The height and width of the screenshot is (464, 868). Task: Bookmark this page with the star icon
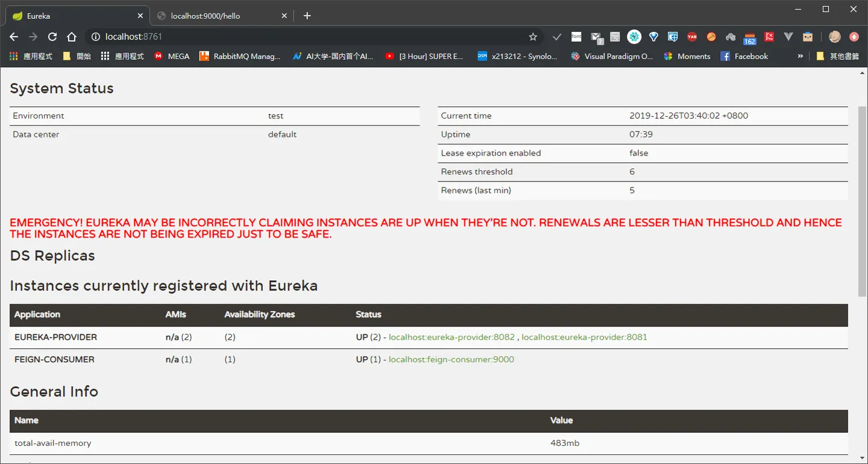(533, 37)
